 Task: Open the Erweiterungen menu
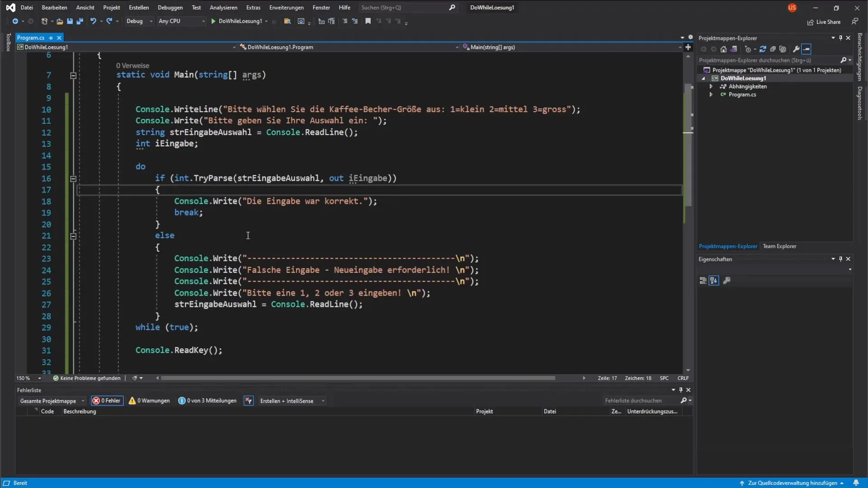(286, 8)
